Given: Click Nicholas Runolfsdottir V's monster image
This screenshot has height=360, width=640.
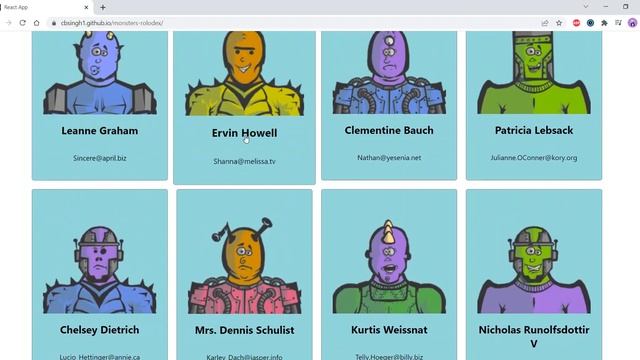Looking at the screenshot, I should (x=534, y=270).
